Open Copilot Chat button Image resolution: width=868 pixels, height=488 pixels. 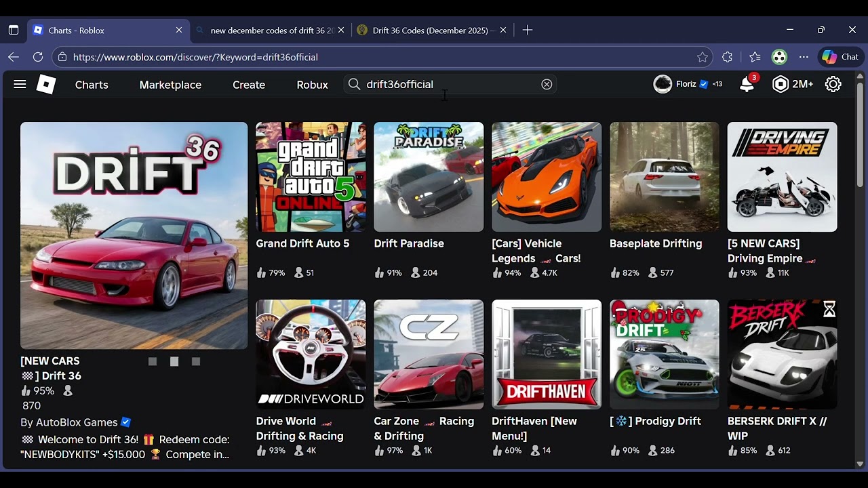point(840,57)
